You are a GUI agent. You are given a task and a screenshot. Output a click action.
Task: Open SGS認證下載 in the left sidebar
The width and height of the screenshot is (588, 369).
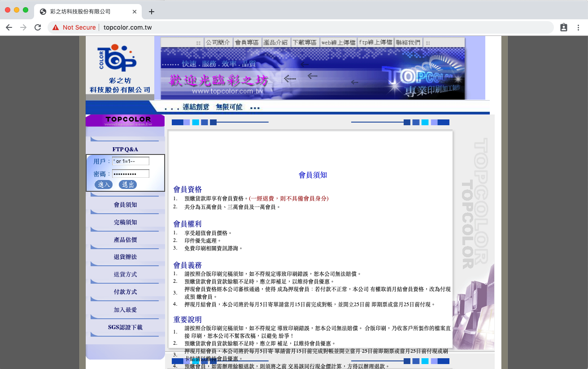point(125,327)
